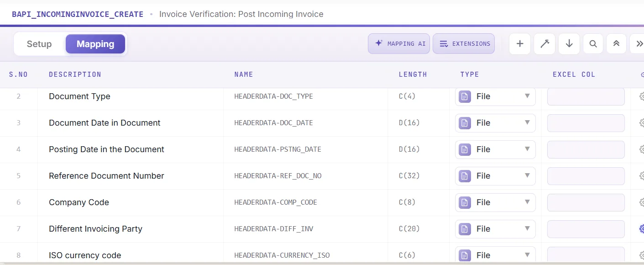The width and height of the screenshot is (644, 265).
Task: Click the Length column header
Action: (x=413, y=74)
